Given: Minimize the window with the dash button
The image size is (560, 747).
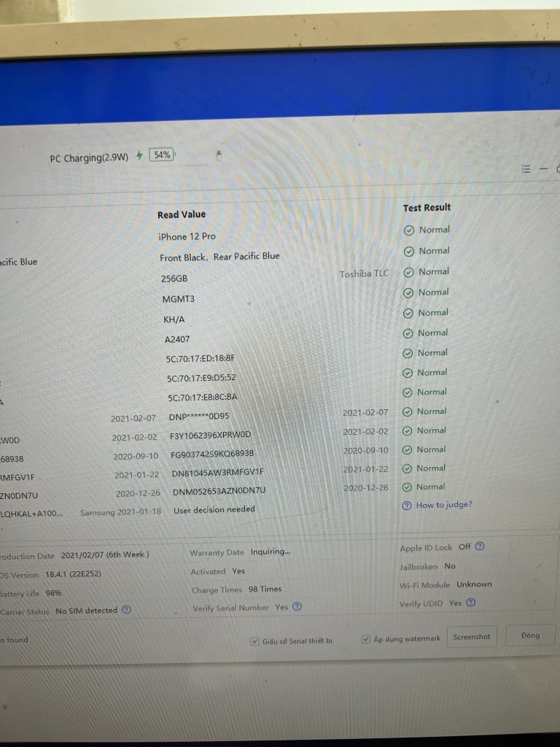Looking at the screenshot, I should [x=543, y=169].
